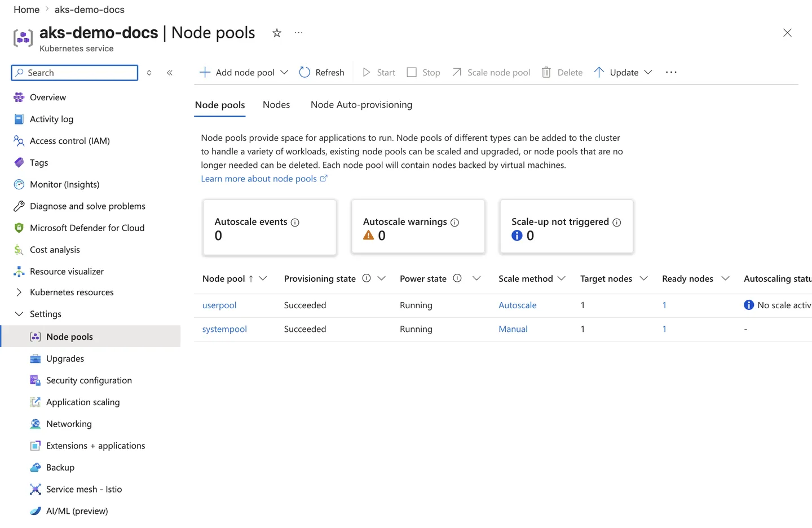Open the userpool node pool link

(x=219, y=305)
